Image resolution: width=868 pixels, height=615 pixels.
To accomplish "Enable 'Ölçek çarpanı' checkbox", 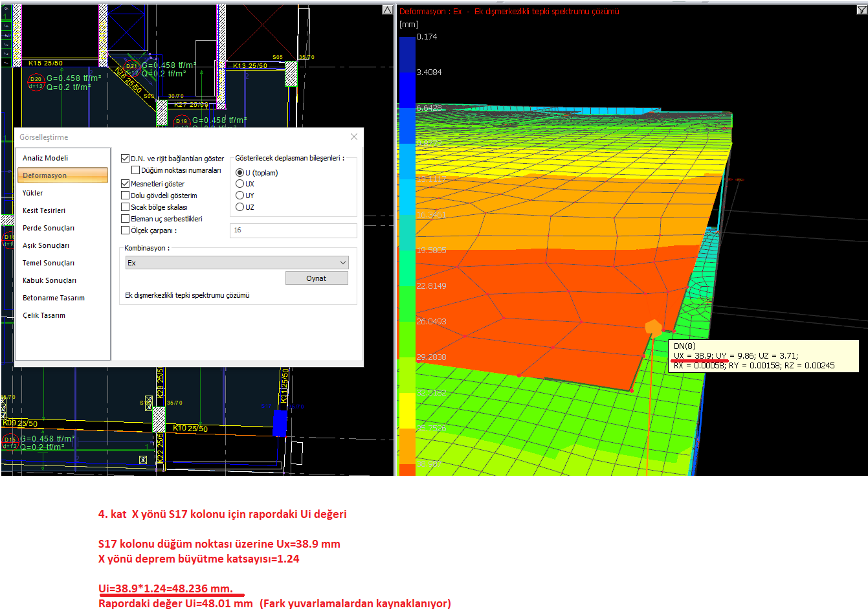I will point(125,230).
